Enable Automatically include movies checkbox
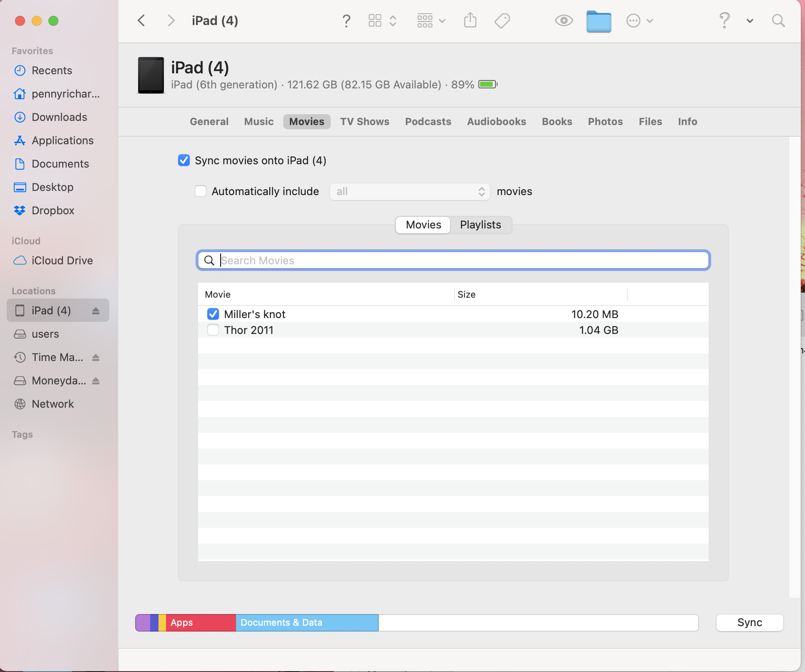The height and width of the screenshot is (672, 805). (x=201, y=191)
